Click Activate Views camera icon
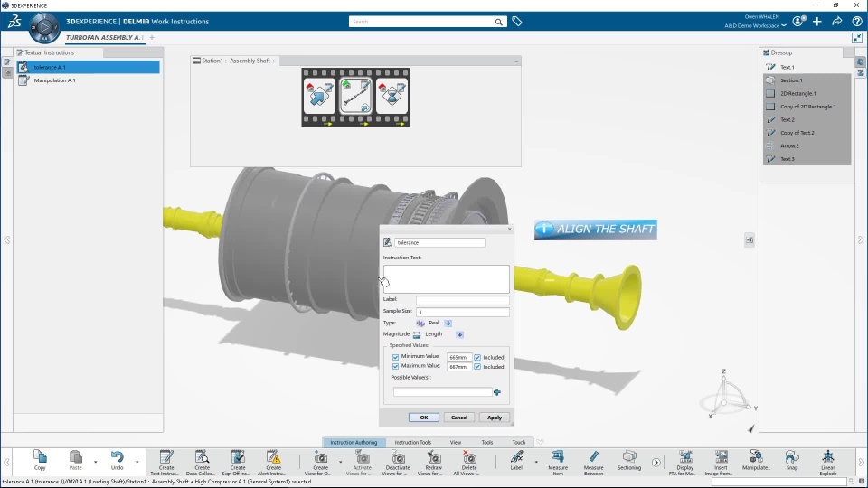This screenshot has width=868, height=488. pyautogui.click(x=363, y=457)
